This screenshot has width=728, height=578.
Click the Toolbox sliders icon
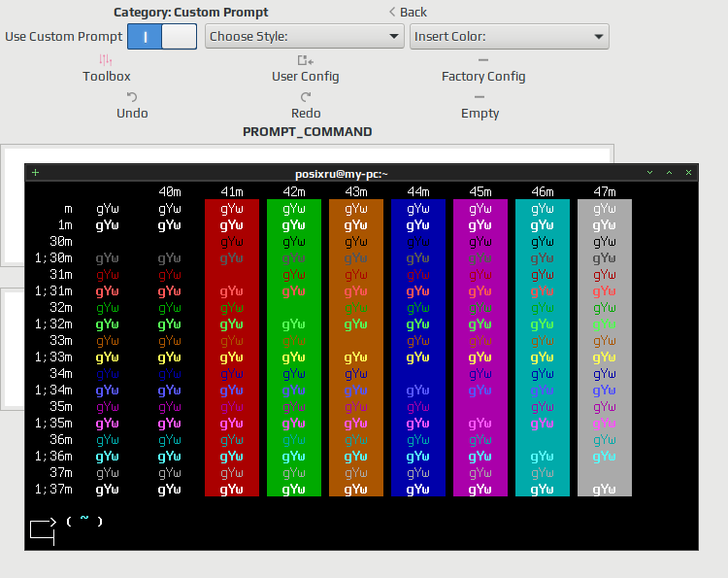[x=106, y=60]
